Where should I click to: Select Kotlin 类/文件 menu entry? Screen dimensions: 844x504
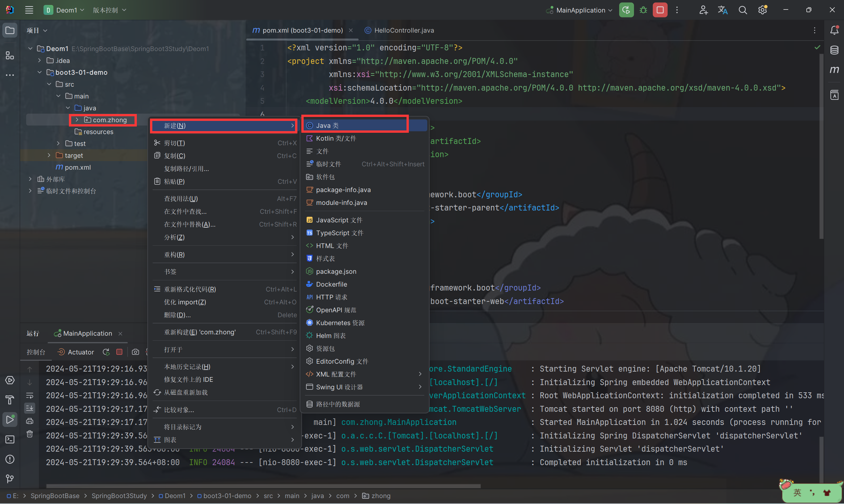point(365,139)
